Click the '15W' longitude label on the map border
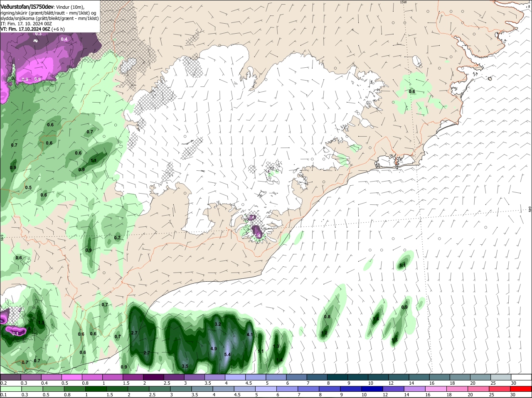Screen dimensions: 532x398 pyautogui.click(x=402, y=2)
